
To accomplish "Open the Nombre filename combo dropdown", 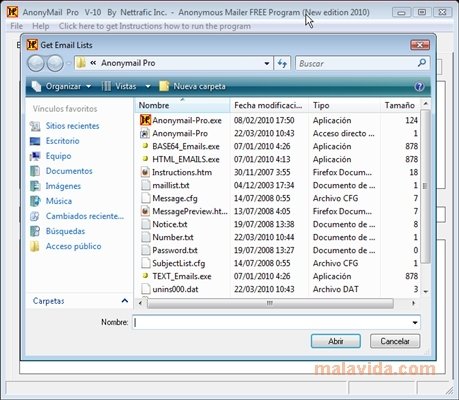I will point(415,322).
